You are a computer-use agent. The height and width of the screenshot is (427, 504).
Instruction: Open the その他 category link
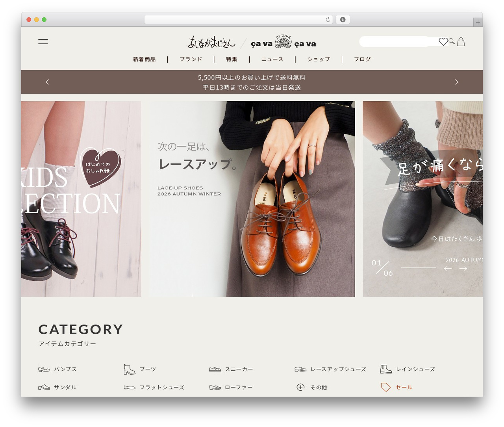click(x=319, y=387)
